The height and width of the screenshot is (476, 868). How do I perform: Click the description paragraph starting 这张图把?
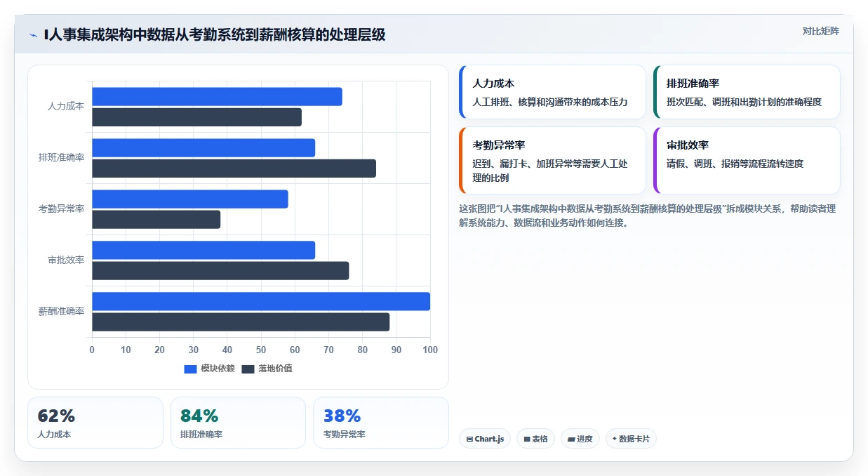(x=647, y=216)
